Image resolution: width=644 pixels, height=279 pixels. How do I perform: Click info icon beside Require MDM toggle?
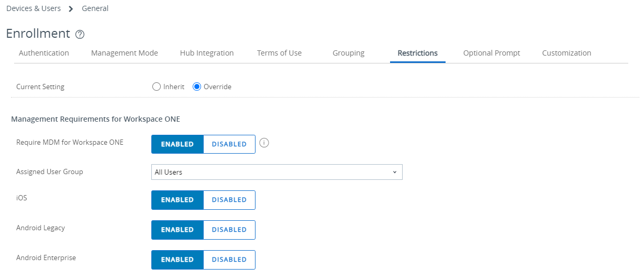point(264,143)
